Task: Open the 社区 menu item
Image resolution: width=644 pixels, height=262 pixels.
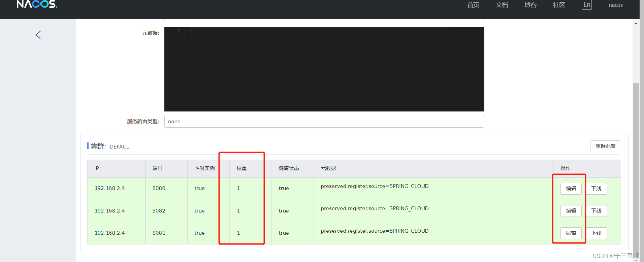Action: 559,5
